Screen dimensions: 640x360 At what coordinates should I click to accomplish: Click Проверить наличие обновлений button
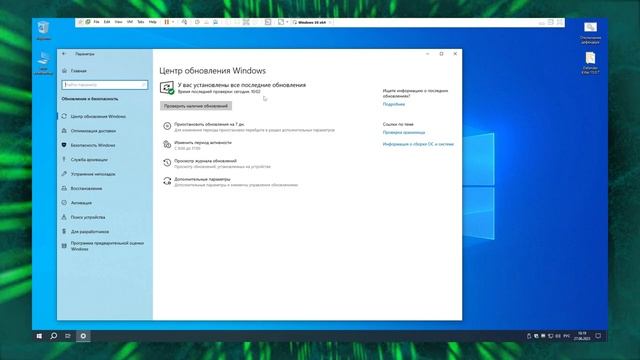(196, 106)
